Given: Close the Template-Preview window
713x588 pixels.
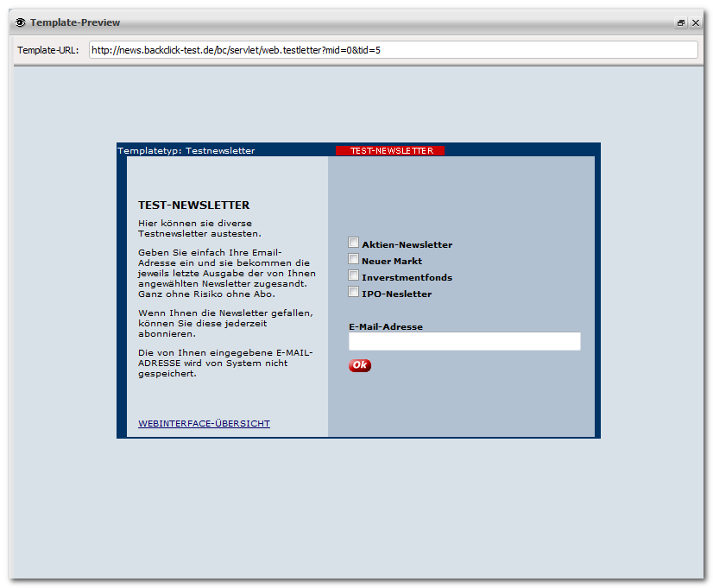Looking at the screenshot, I should (696, 22).
